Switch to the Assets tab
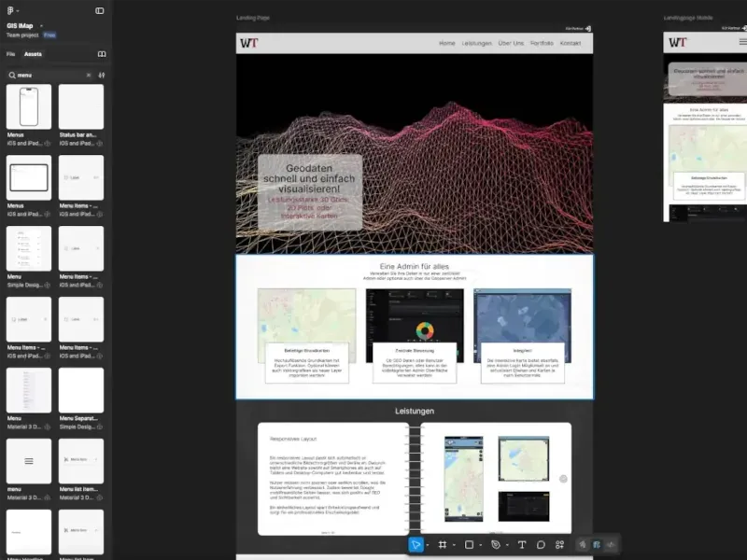The image size is (747, 560). point(34,54)
